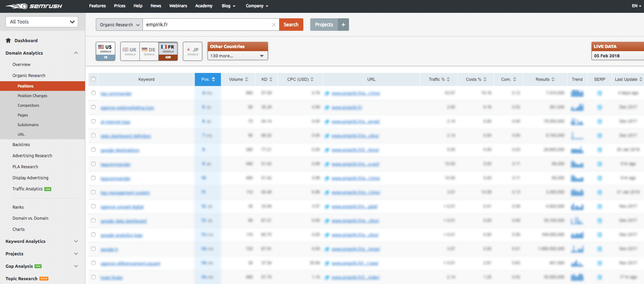Open the Features menu
Viewport: 644px width, 284px height.
pos(97,6)
